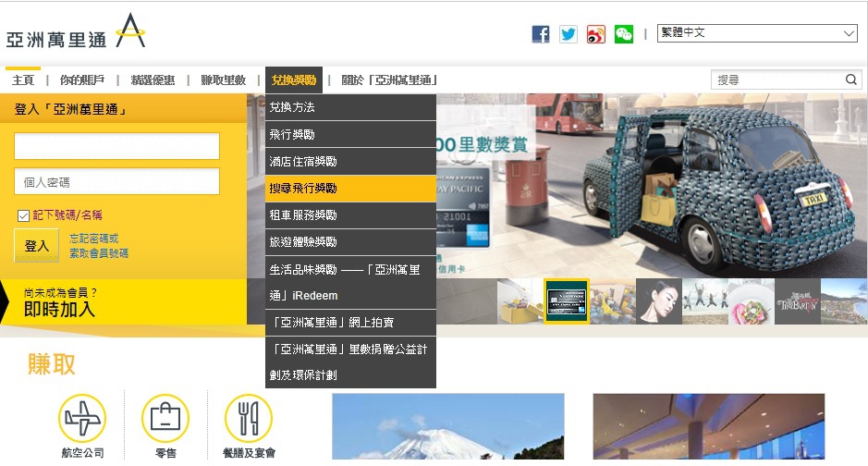Choose 兌換方法 from the dropdown menu

[x=350, y=107]
